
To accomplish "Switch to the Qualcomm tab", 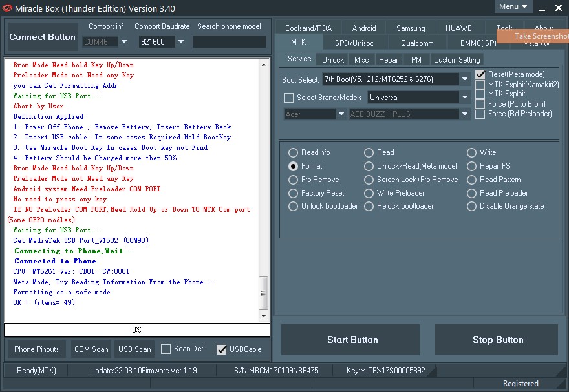I will click(x=417, y=43).
